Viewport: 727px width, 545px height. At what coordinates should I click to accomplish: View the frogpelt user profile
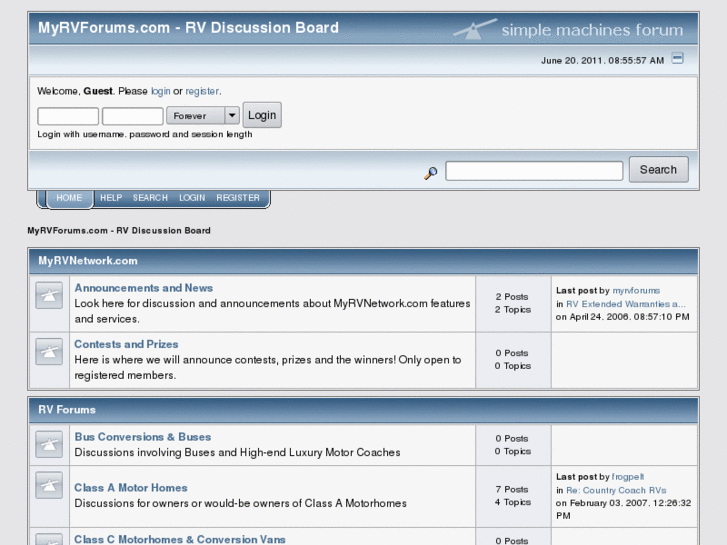pos(628,477)
